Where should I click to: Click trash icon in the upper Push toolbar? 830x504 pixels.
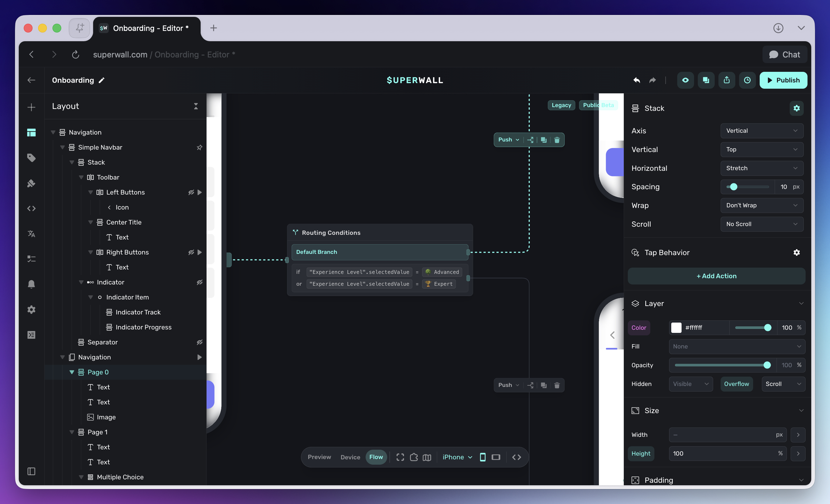(557, 140)
